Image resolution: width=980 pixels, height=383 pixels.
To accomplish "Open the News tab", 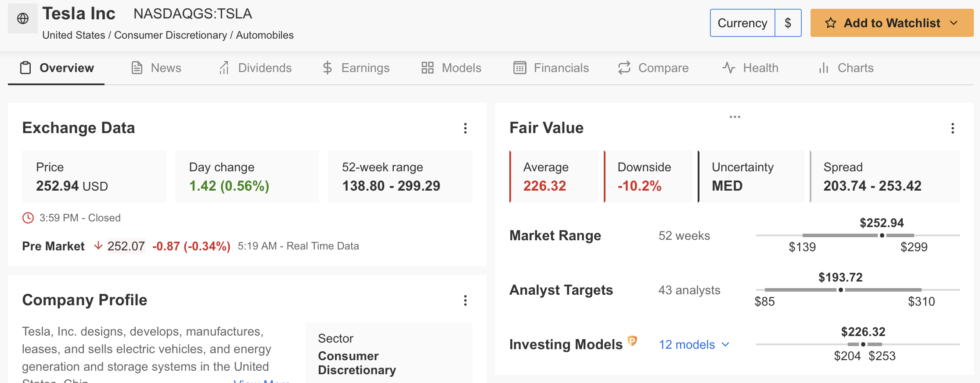I will click(x=156, y=68).
